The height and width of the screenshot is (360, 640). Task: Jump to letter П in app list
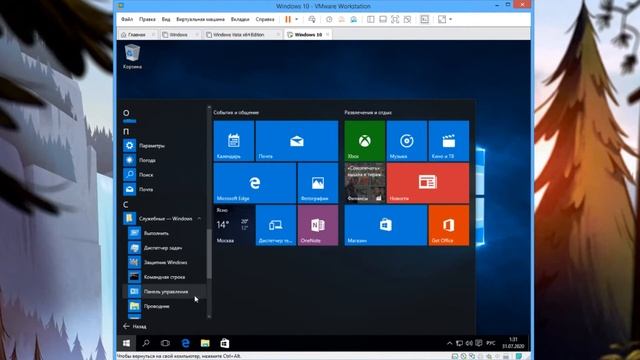pos(126,131)
